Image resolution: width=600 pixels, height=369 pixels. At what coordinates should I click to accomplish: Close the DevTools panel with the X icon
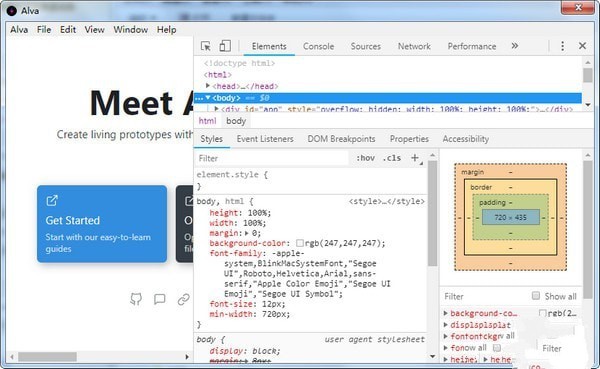(x=582, y=46)
